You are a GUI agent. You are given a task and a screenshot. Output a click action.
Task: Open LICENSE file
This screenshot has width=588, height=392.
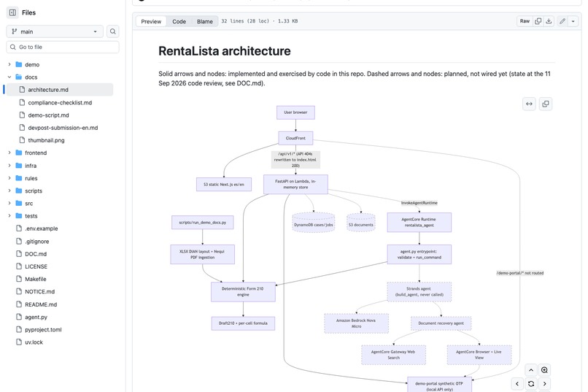tap(36, 266)
